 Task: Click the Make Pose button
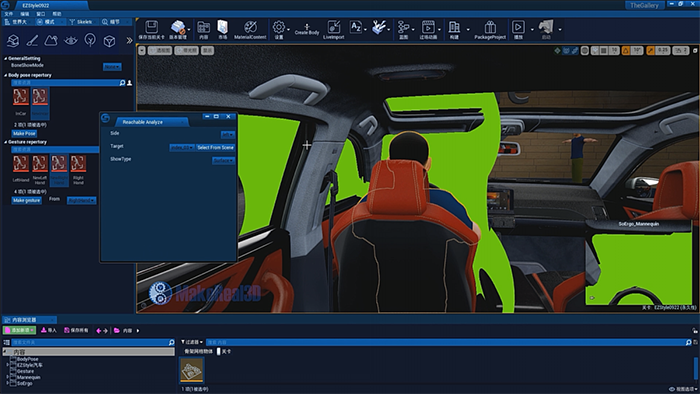[24, 133]
